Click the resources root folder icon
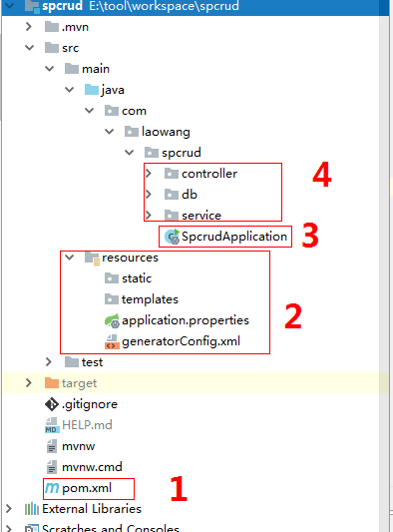Image resolution: width=393 pixels, height=532 pixels. click(92, 258)
